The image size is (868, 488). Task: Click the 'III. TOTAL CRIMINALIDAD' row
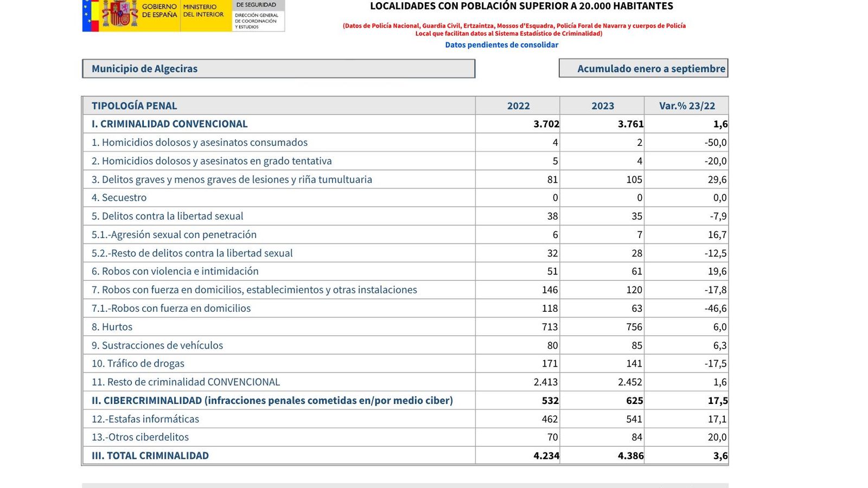150,455
